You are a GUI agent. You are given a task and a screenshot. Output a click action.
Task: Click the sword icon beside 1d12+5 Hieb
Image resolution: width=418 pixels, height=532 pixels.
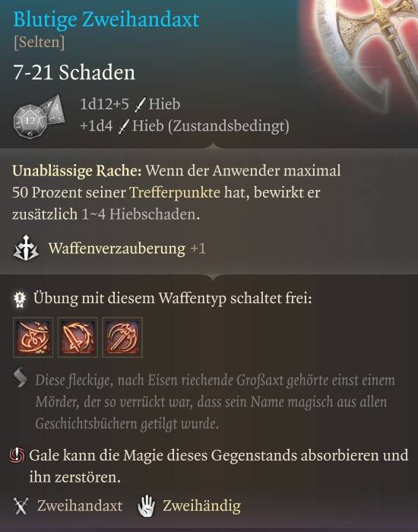pos(139,105)
